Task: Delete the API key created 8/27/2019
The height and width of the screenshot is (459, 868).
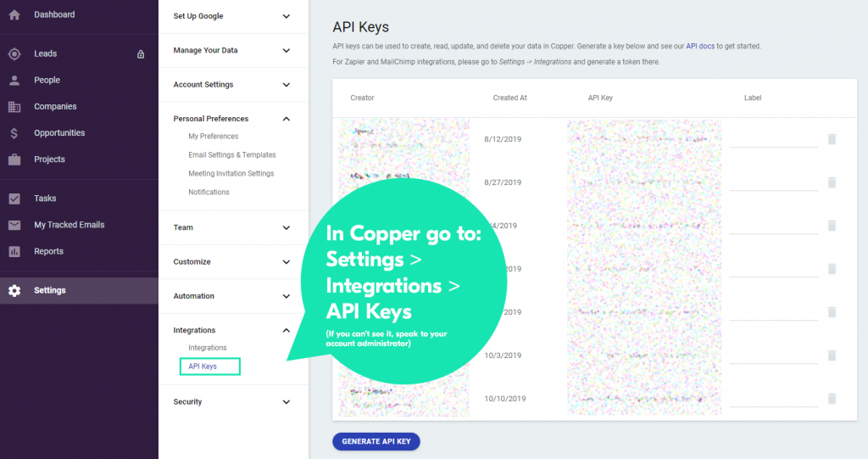Action: click(832, 182)
